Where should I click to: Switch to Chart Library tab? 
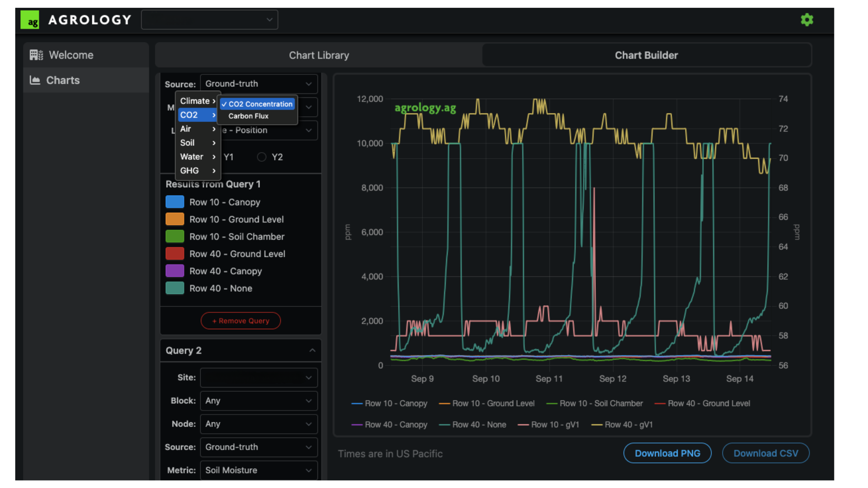click(319, 55)
